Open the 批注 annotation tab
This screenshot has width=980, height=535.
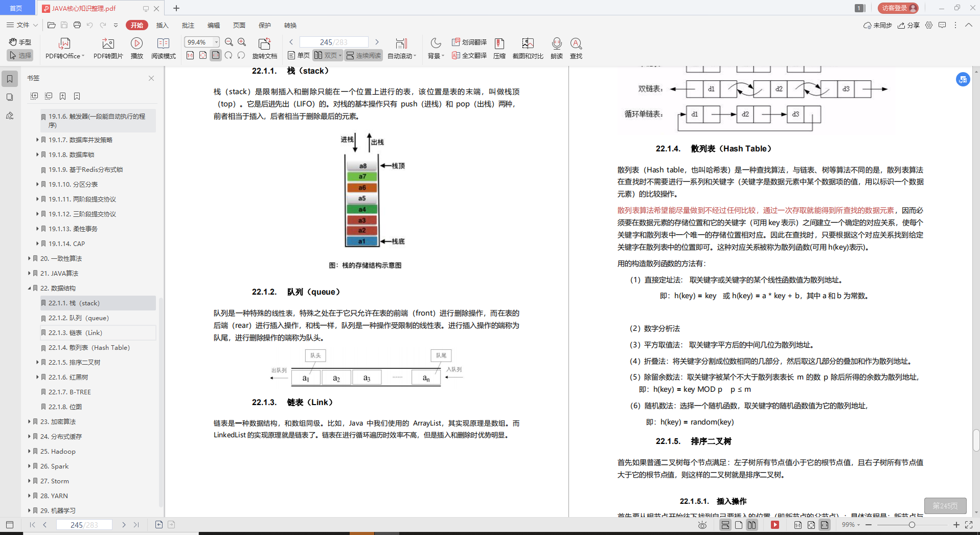click(x=188, y=25)
